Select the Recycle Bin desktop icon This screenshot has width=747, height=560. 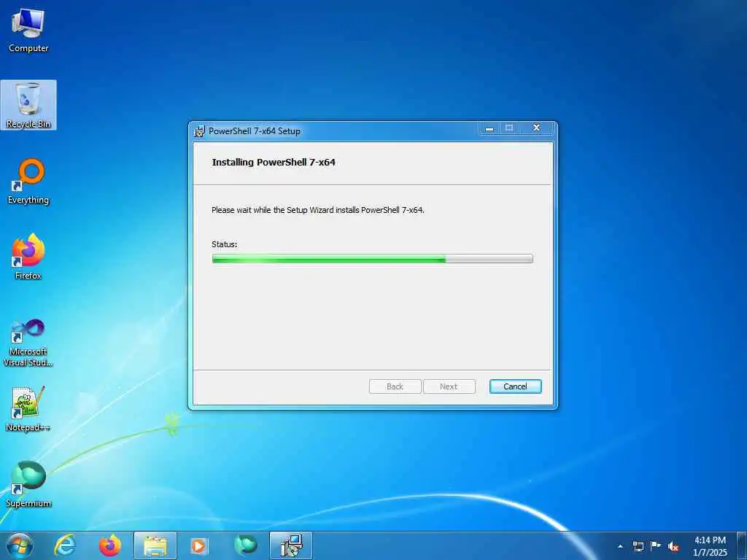(28, 105)
